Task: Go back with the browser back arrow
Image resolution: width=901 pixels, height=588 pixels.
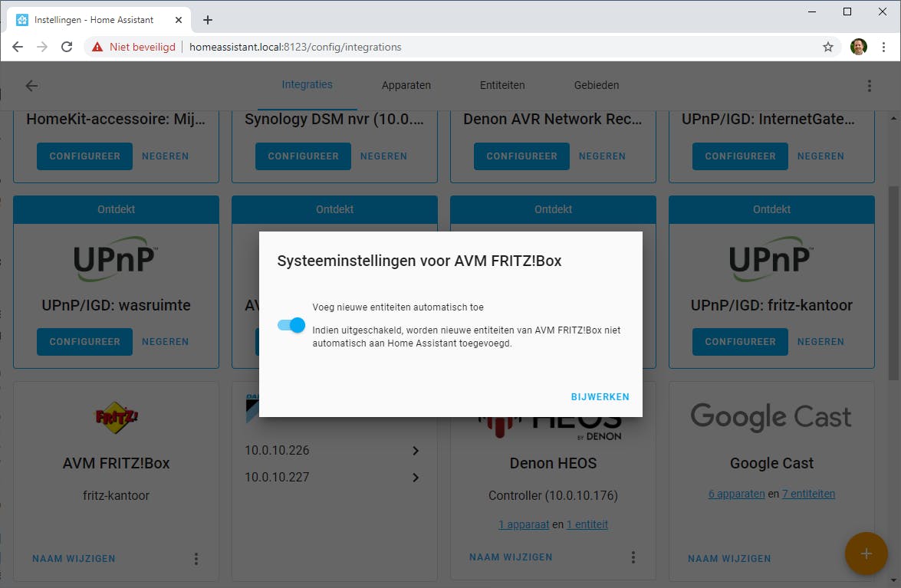Action: pyautogui.click(x=18, y=47)
